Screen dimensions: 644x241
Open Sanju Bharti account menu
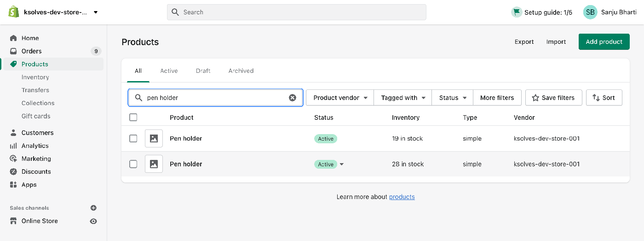pos(619,12)
